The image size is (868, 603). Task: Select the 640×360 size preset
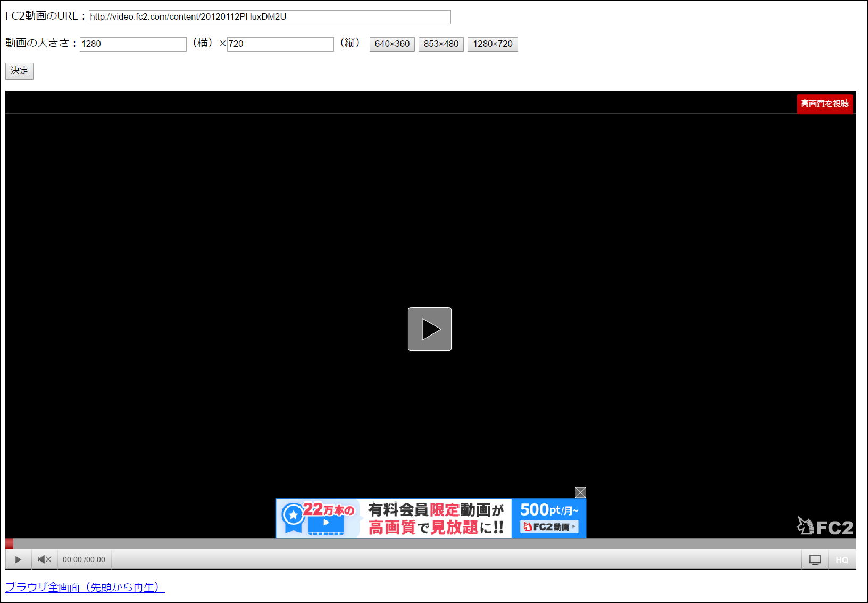pos(392,44)
